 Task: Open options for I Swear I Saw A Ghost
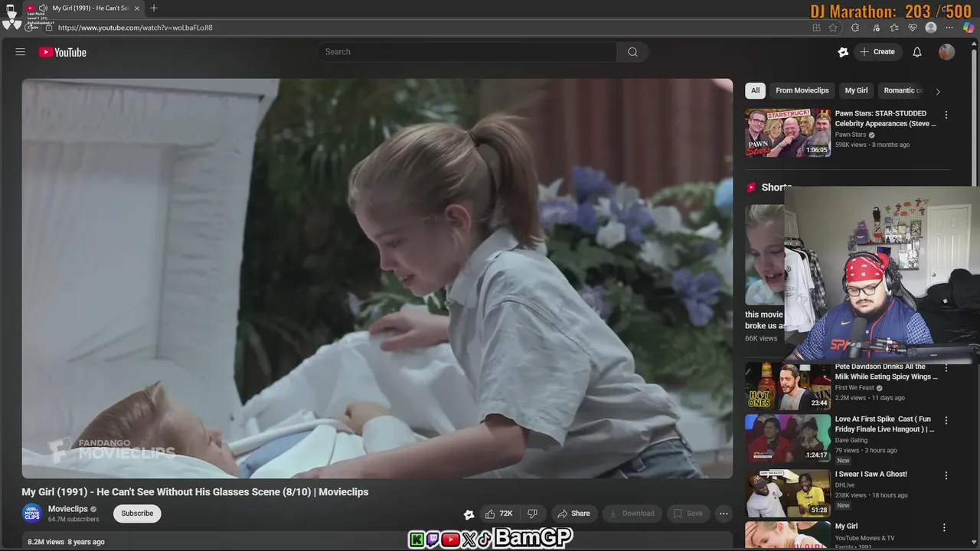pos(946,475)
